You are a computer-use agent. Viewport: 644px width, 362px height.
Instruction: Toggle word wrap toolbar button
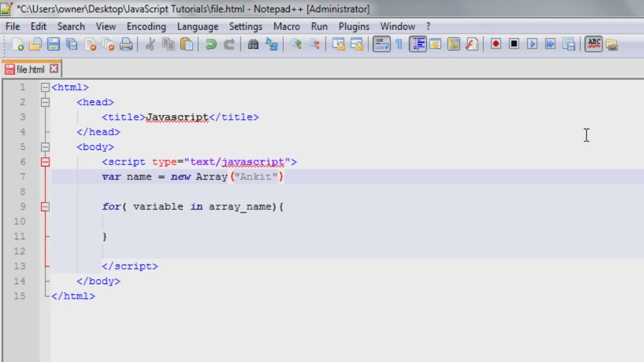click(381, 44)
